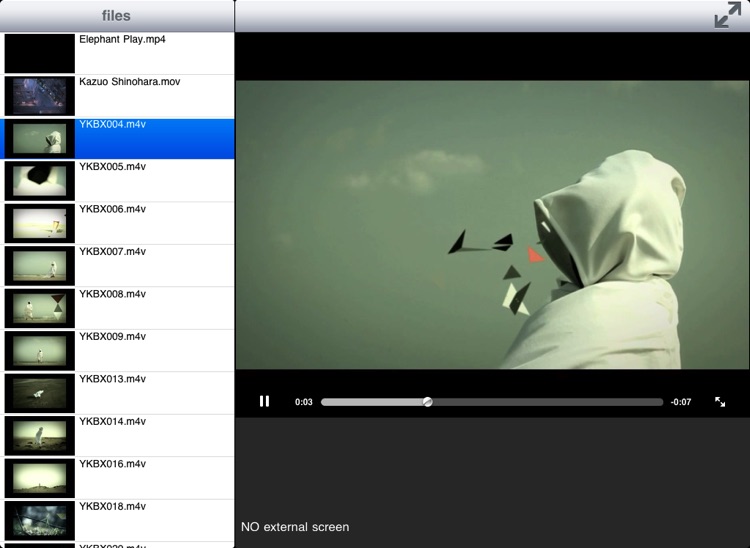750x548 pixels.
Task: Click the YKBX008.m4v thumbnail
Action: tap(40, 308)
